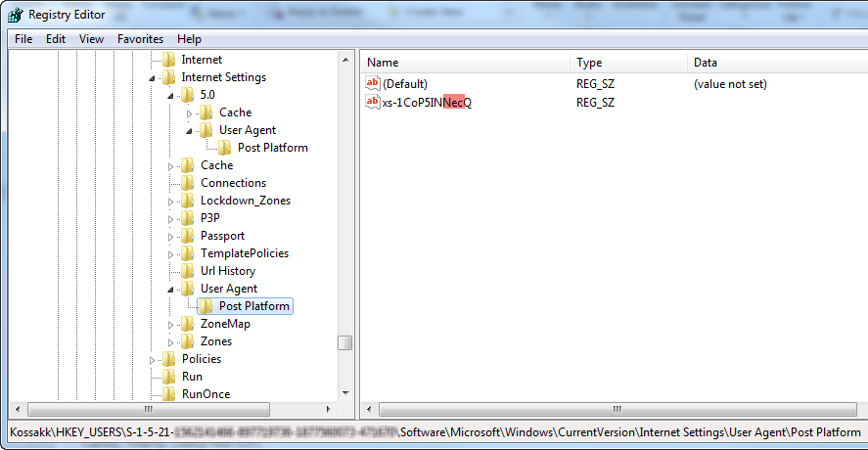Collapse the 5.0 key node
This screenshot has width=868, height=450.
(x=171, y=96)
